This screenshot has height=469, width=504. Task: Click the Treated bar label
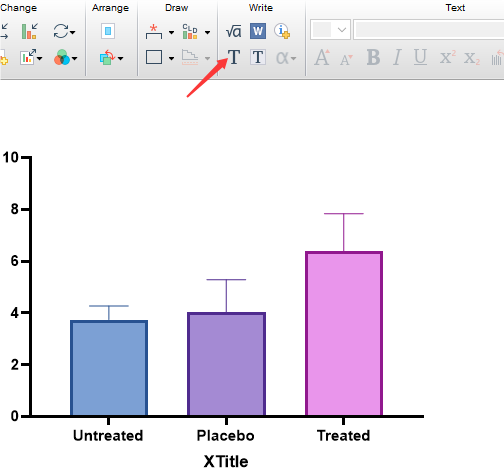[343, 435]
